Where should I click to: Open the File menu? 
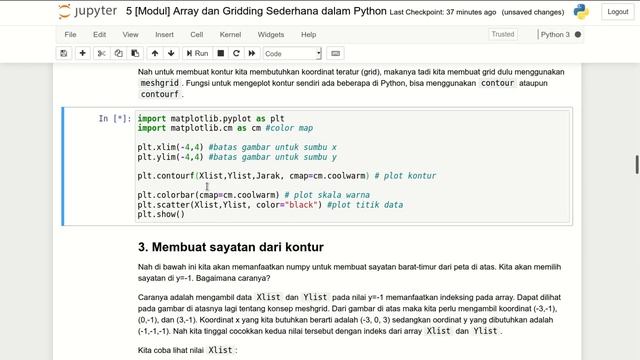[x=70, y=35]
